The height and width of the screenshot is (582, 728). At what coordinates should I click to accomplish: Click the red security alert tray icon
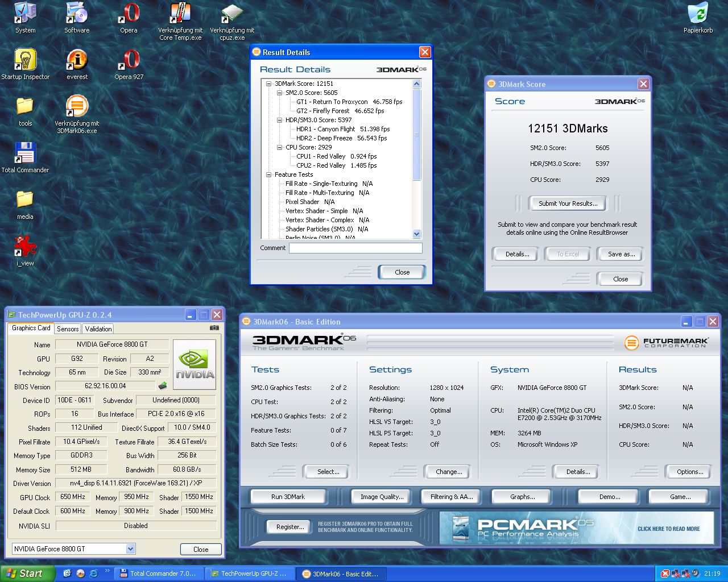[665, 573]
